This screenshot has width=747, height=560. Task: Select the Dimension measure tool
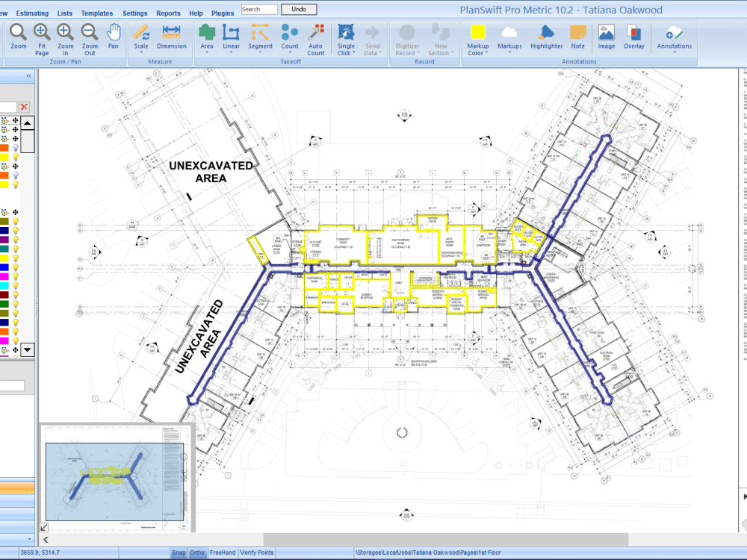click(172, 37)
